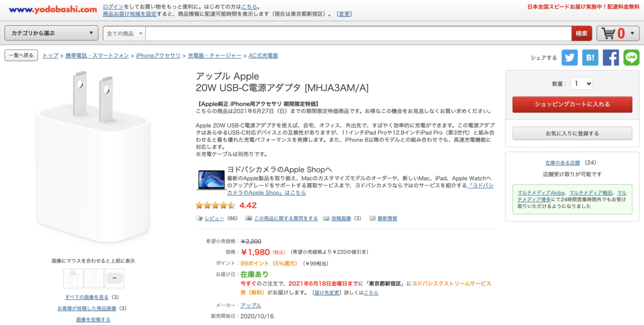Image resolution: width=644 pixels, height=325 pixels.
Task: Open the MacBook Apple Shop image
Action: click(x=210, y=180)
